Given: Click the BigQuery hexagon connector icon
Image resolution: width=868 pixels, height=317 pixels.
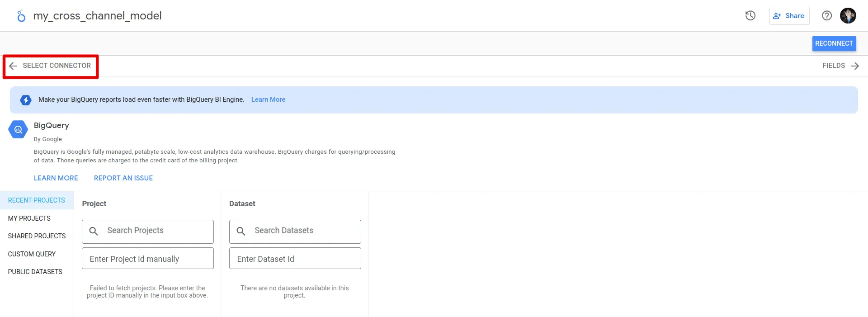Looking at the screenshot, I should coord(18,130).
